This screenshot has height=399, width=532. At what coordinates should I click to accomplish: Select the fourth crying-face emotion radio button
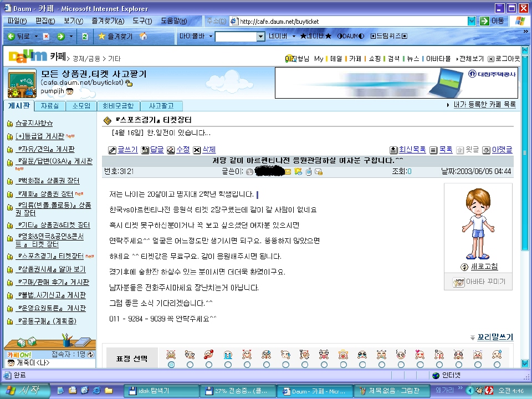(x=228, y=365)
